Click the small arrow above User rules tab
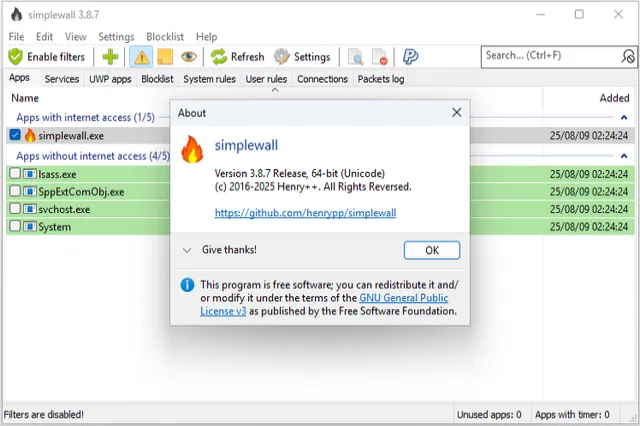Viewport: 640px width, 426px height. click(275, 90)
